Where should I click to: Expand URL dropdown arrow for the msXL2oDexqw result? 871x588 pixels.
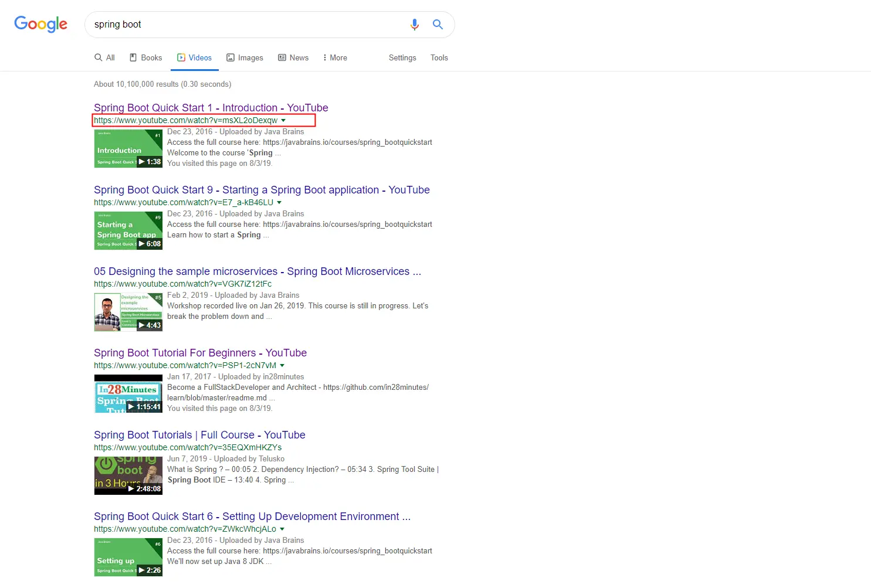coord(283,120)
